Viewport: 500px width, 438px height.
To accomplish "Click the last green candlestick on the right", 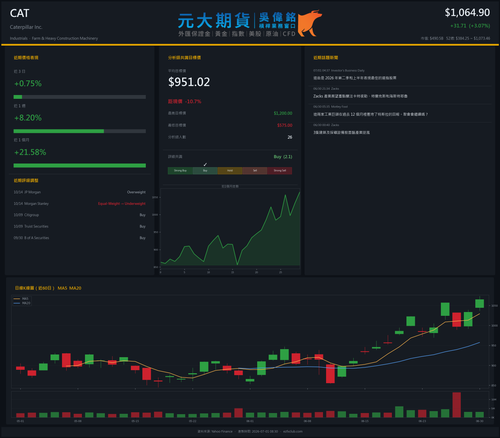I will 479,303.
